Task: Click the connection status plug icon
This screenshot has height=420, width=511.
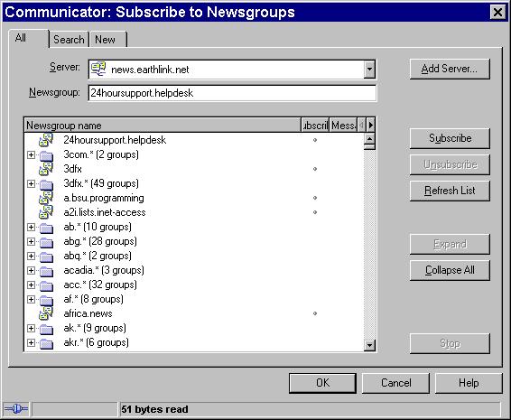Action: (16, 408)
